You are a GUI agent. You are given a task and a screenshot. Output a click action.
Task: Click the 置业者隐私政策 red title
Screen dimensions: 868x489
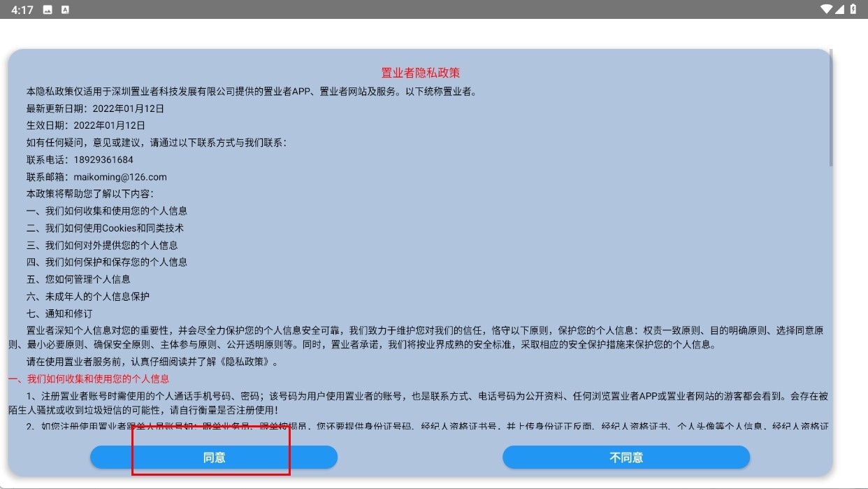coord(420,73)
